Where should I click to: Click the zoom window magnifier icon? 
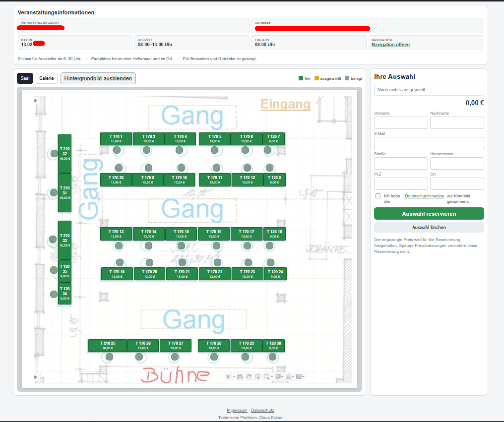266,376
